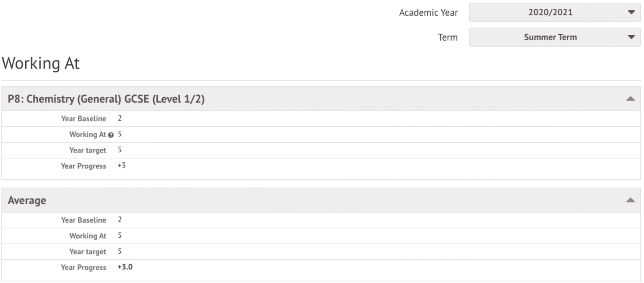Screen dimensions: 644x283
Task: Click Chemistry Year Progress value +3
Action: coord(122,165)
